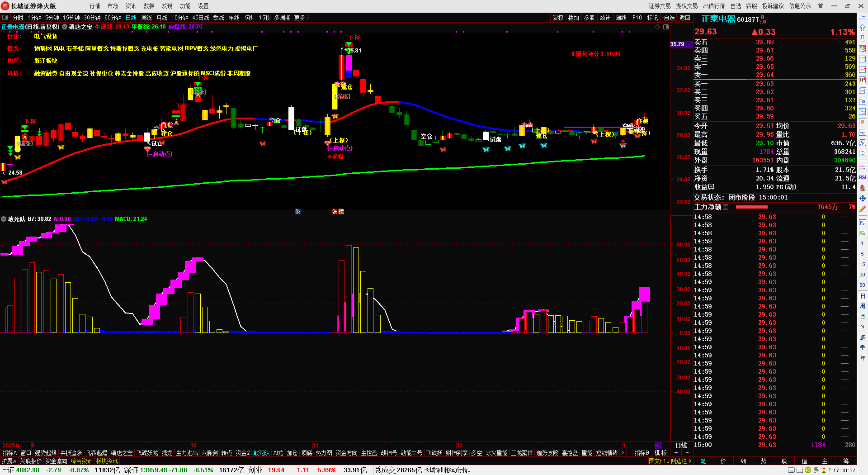Click the 返回 button
The height and width of the screenshot is (475, 868).
[685, 18]
